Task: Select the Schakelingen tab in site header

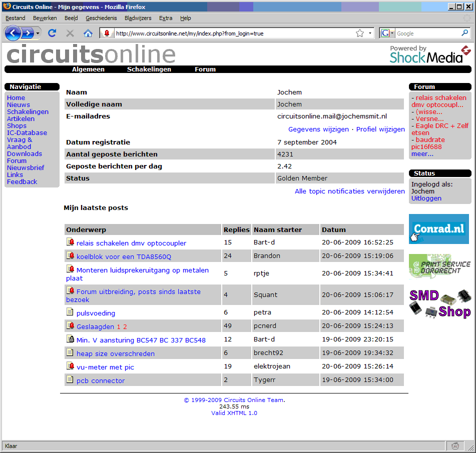Action: coord(149,69)
